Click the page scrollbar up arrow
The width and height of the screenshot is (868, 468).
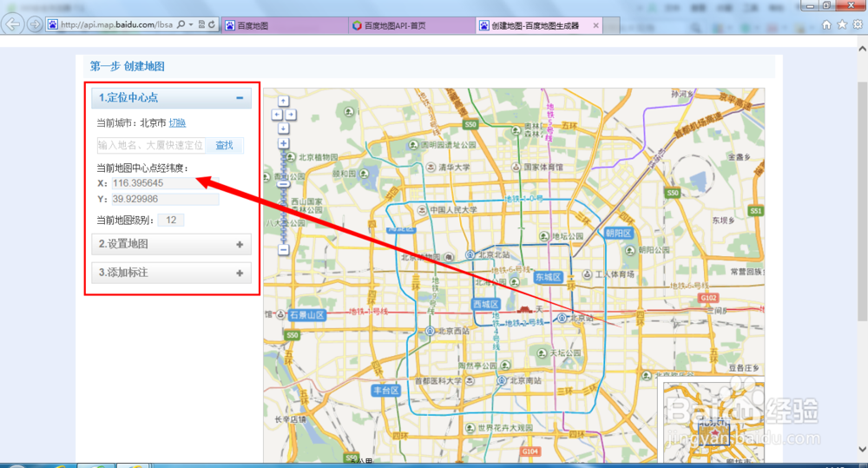click(x=862, y=49)
